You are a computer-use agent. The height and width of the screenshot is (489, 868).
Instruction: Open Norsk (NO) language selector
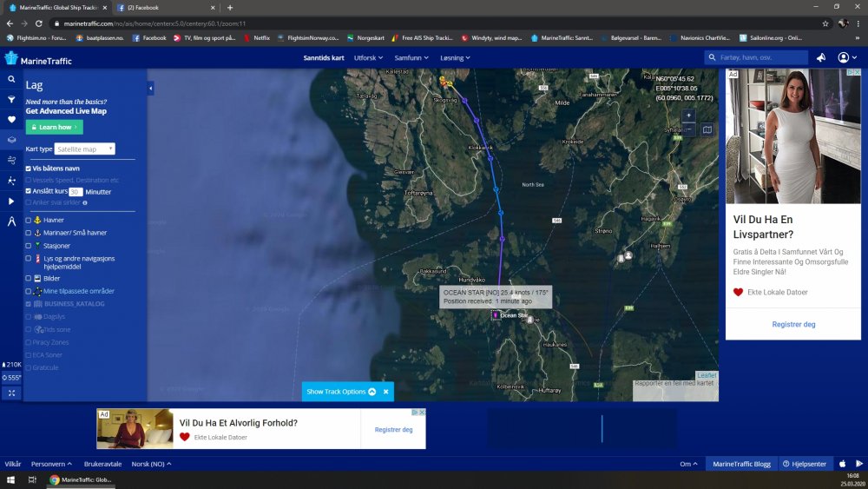151,464
